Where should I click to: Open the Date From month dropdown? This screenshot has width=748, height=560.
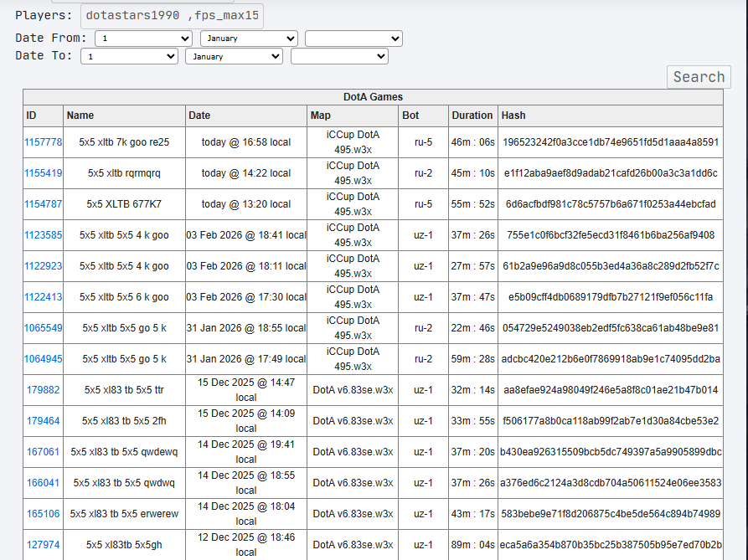249,39
